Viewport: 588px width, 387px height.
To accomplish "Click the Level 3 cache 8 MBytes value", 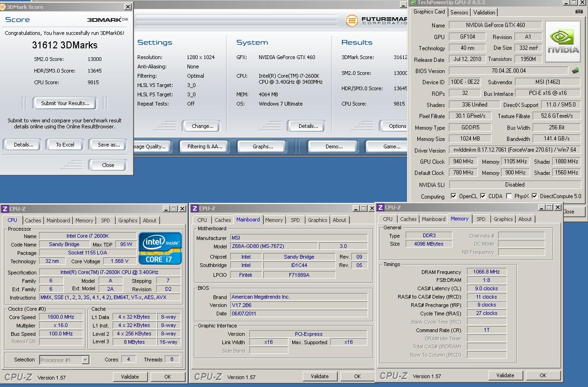I will (x=134, y=342).
